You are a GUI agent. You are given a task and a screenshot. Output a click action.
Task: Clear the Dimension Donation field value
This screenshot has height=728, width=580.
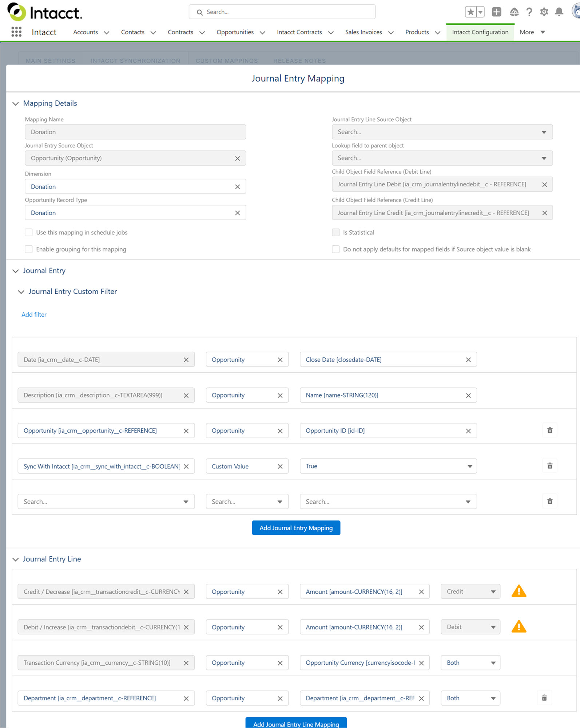click(x=237, y=187)
